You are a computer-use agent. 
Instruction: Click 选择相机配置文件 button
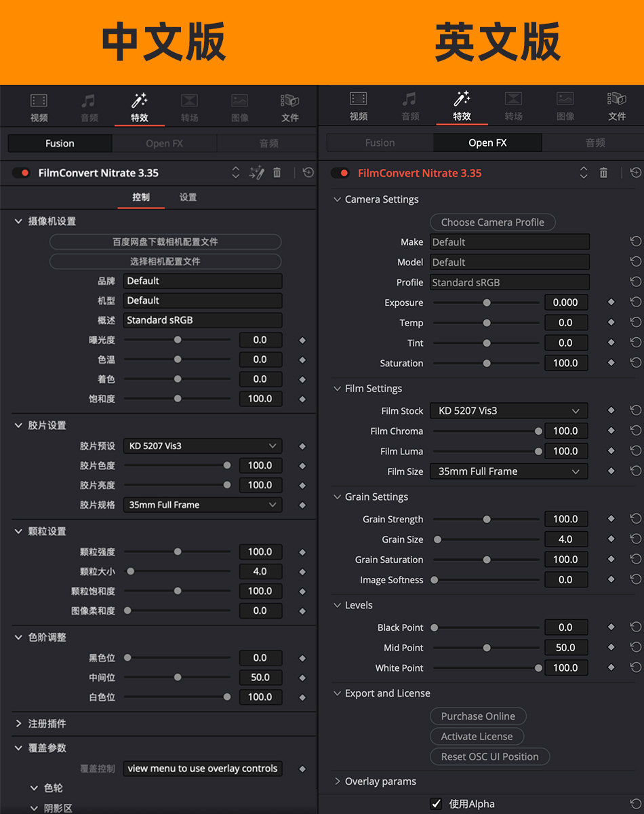(165, 262)
